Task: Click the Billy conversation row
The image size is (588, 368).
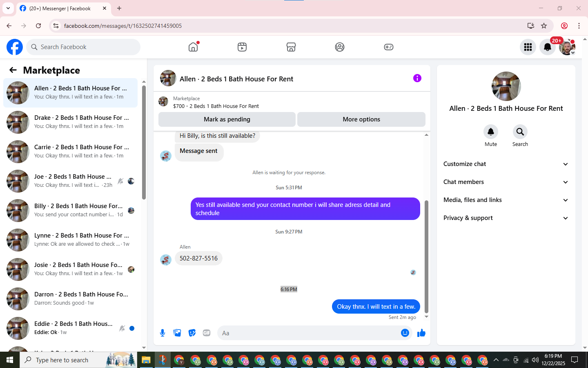Action: 70,211
